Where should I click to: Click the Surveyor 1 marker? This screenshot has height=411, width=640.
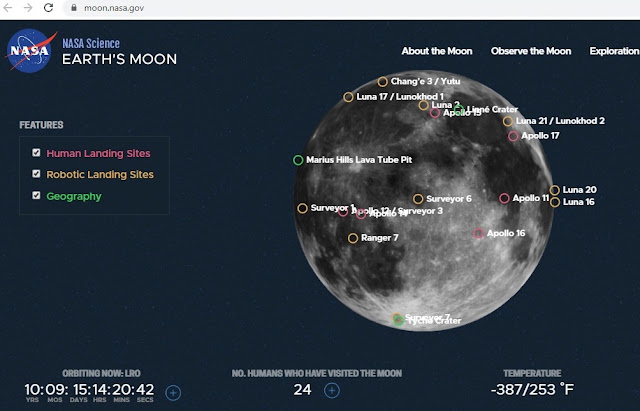(x=302, y=209)
